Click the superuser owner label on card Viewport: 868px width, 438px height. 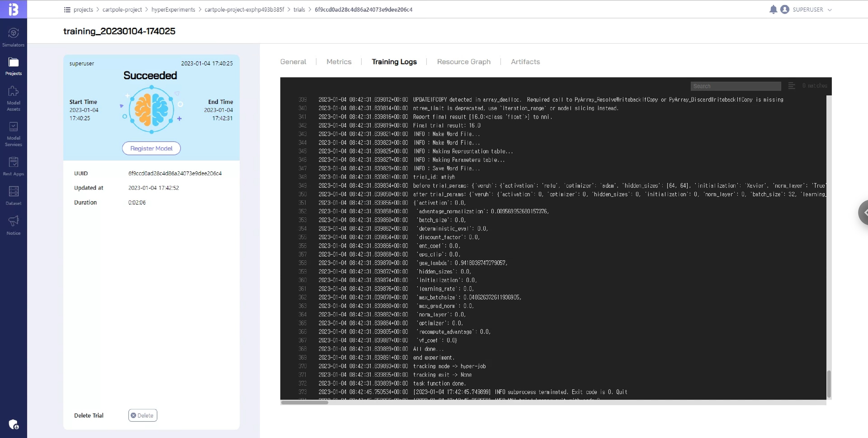(x=82, y=63)
